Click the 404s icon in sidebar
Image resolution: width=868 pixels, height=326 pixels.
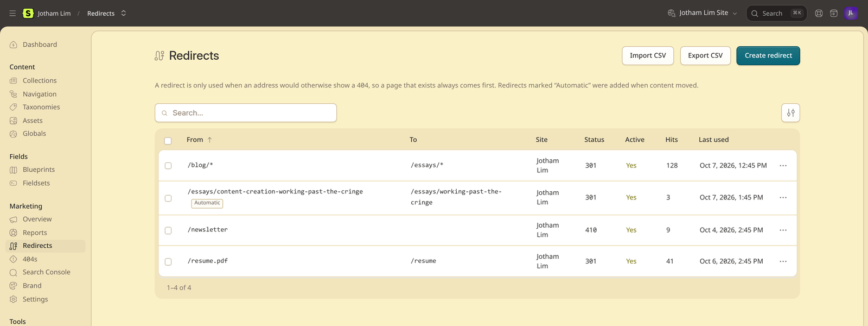click(14, 259)
